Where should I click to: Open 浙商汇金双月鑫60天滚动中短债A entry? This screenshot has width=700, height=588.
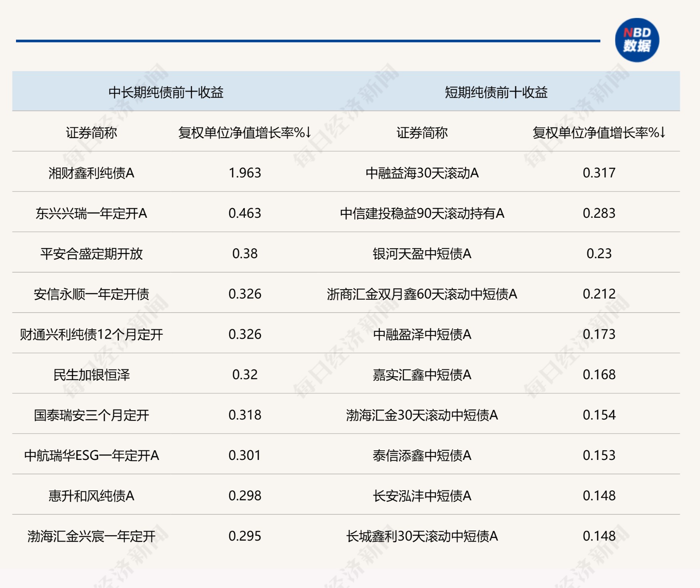pos(422,294)
